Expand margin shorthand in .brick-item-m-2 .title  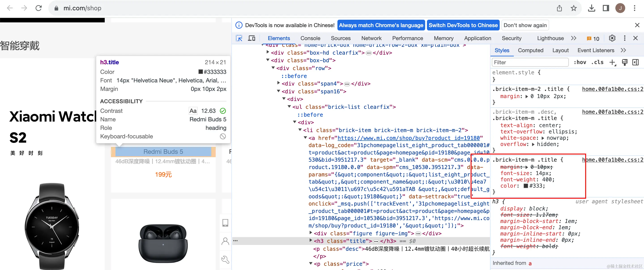(x=527, y=96)
